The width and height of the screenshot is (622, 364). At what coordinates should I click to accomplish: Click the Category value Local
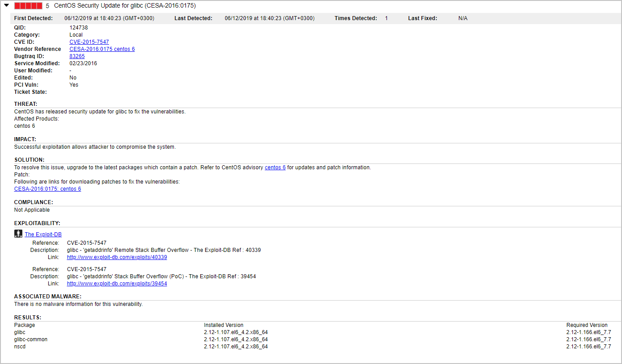pyautogui.click(x=76, y=35)
